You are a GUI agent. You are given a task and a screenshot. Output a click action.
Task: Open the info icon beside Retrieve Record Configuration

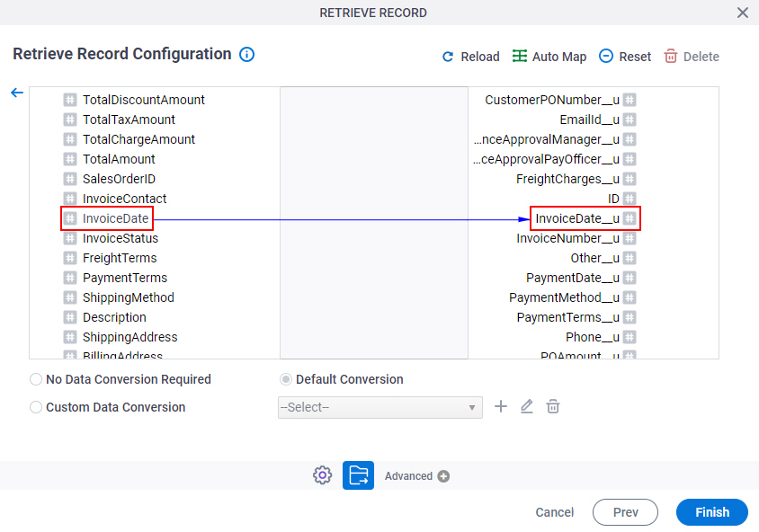pyautogui.click(x=247, y=54)
